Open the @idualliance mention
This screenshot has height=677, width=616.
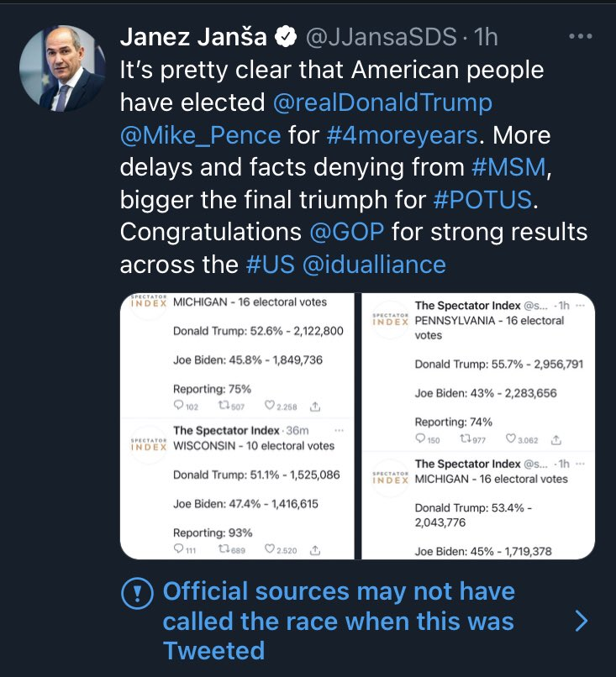[374, 265]
